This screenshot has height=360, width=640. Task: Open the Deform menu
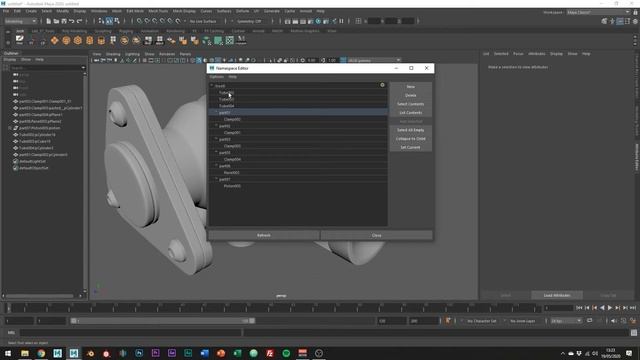[x=242, y=11]
